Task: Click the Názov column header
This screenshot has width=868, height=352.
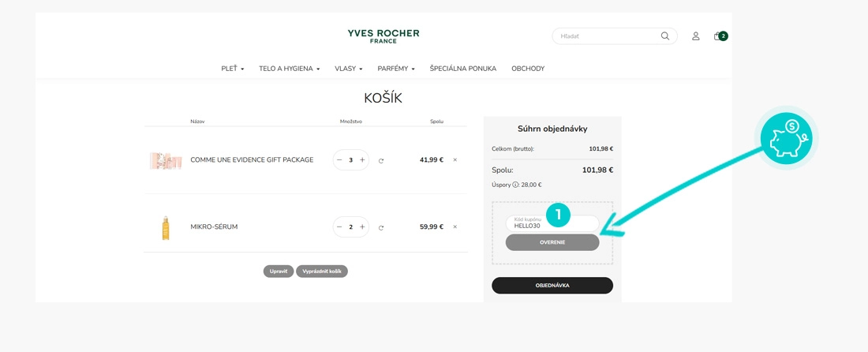Action: [197, 122]
